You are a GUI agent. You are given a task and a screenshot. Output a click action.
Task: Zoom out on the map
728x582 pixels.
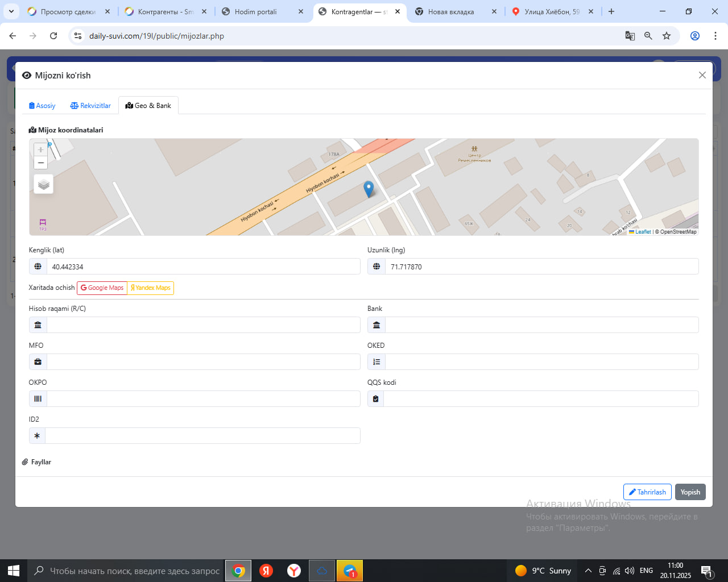click(x=40, y=163)
